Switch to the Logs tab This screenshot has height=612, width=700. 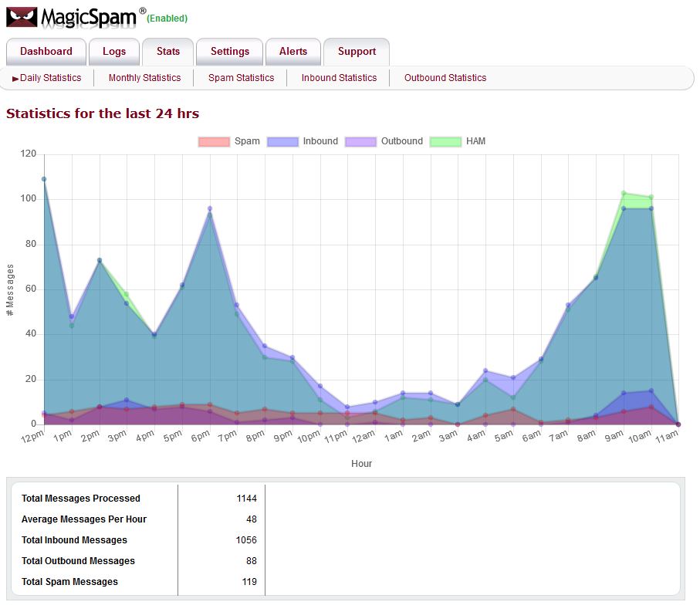pos(114,52)
